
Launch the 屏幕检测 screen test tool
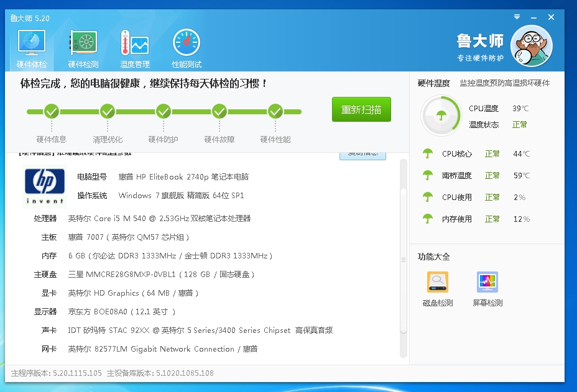coord(487,289)
